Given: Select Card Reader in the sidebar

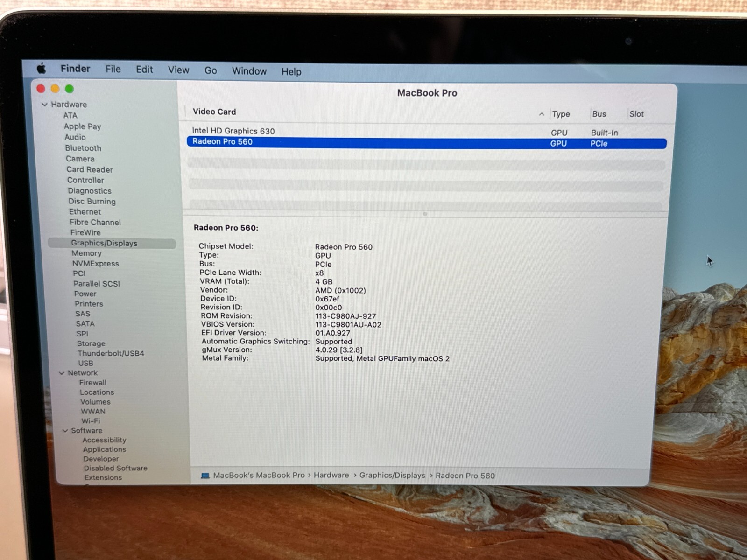Looking at the screenshot, I should [x=90, y=169].
